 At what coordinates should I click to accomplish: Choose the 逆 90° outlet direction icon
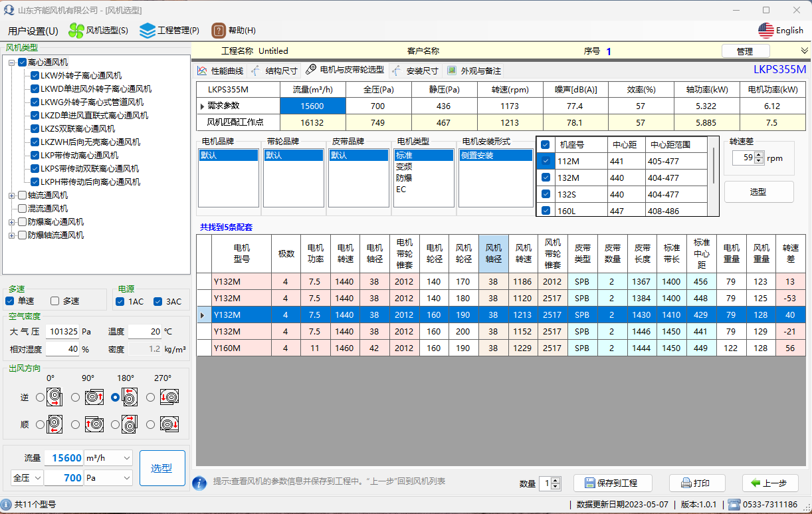94,397
